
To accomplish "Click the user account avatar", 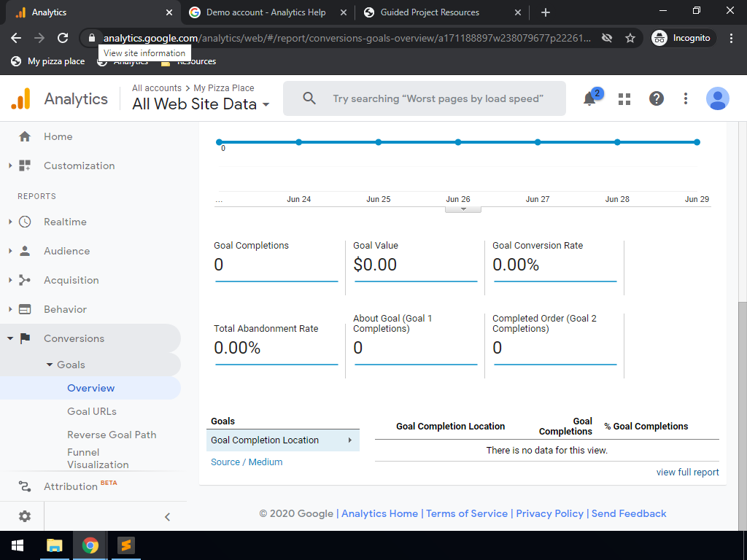I will (x=717, y=98).
